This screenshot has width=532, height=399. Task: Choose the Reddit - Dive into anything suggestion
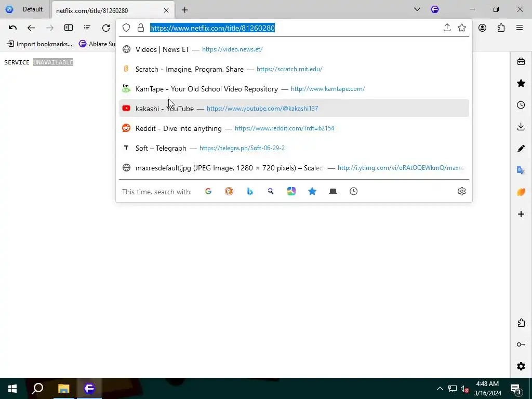pos(294,128)
